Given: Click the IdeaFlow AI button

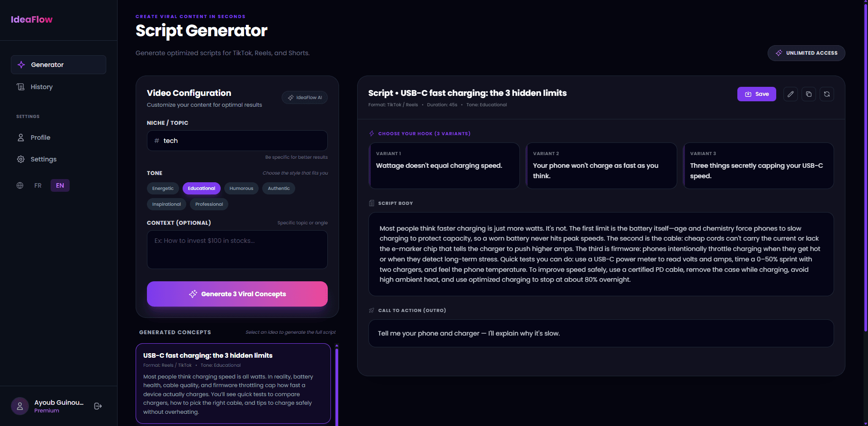Looking at the screenshot, I should 305,97.
